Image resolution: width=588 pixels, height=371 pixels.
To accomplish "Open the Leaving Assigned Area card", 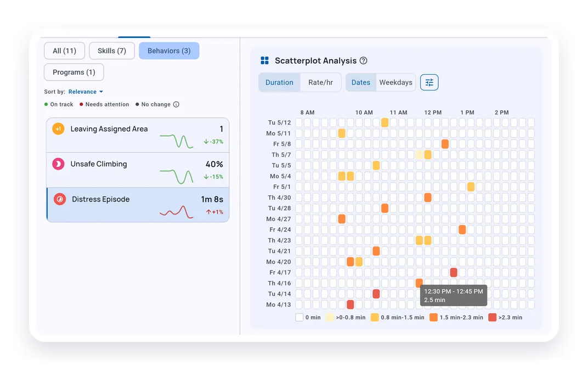I will 138,135.
